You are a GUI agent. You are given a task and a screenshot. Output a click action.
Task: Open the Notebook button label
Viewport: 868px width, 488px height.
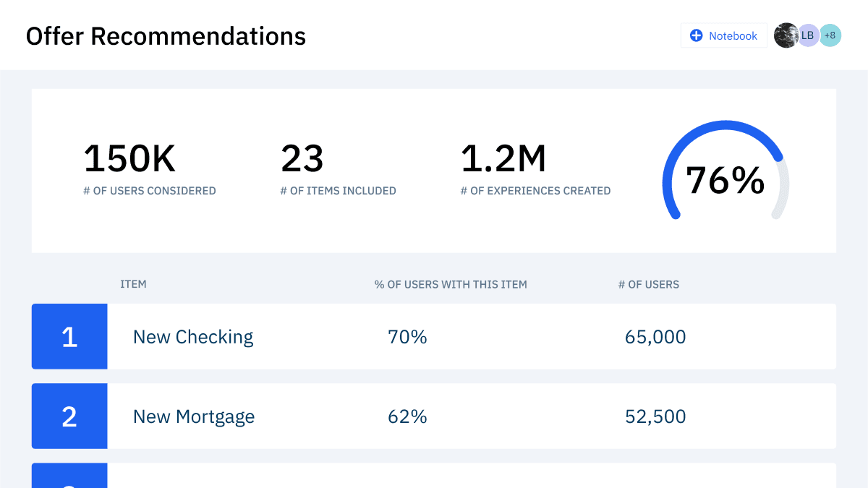pyautogui.click(x=733, y=35)
